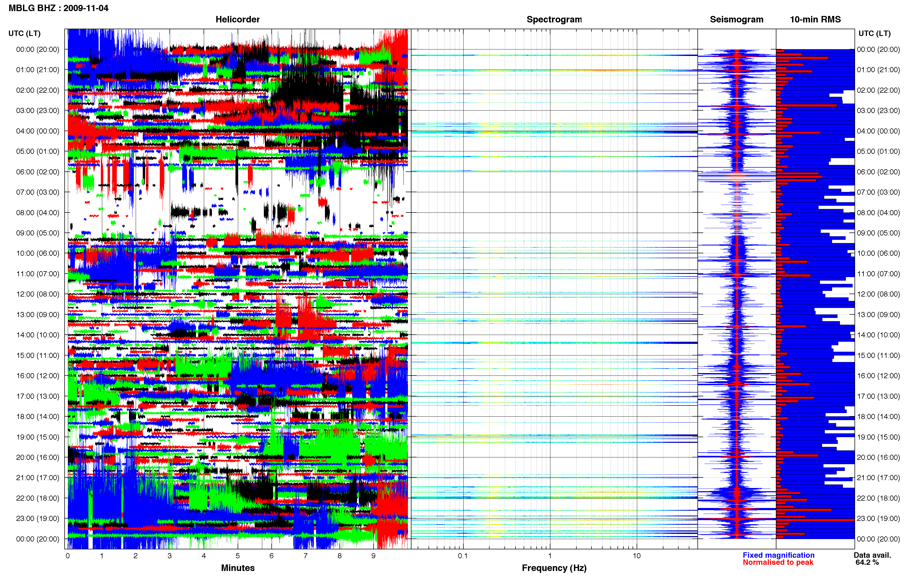Viewport: 924px width, 578px height.
Task: Click the 'Seismogram' panel heading
Action: tap(736, 19)
